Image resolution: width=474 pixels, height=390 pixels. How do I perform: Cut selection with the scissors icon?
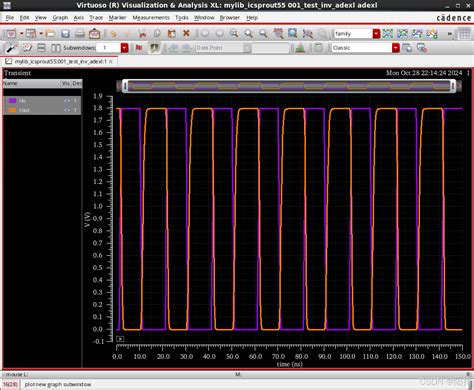coord(142,33)
